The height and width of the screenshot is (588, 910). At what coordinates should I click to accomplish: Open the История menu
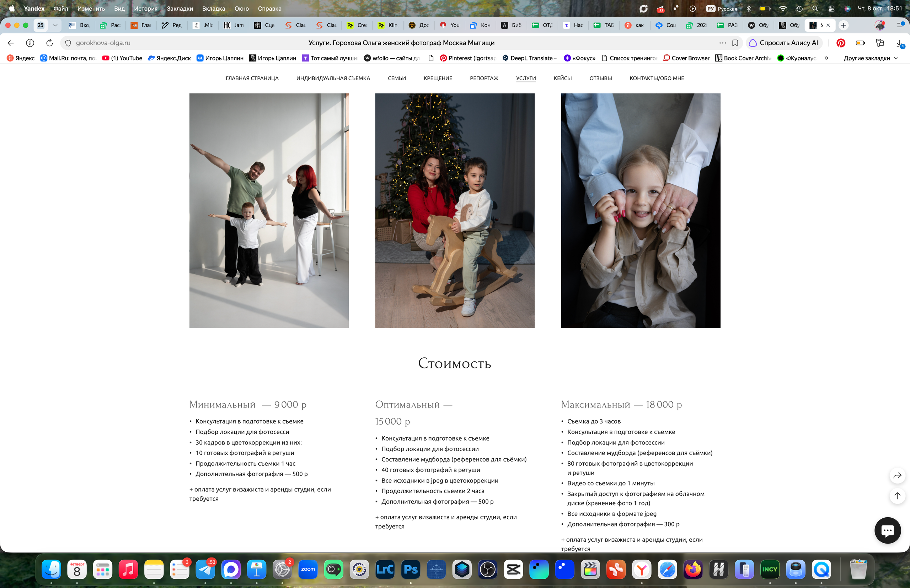145,9
